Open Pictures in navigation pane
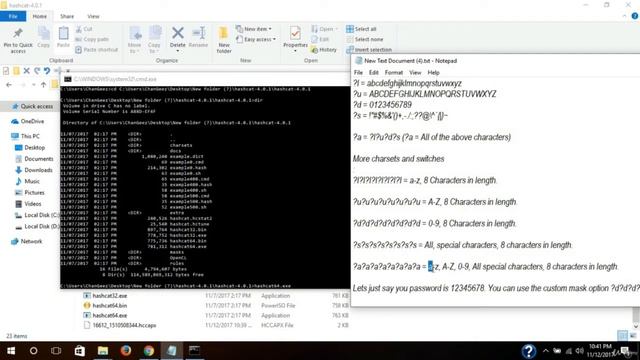This screenshot has height=360, width=640. point(30,192)
